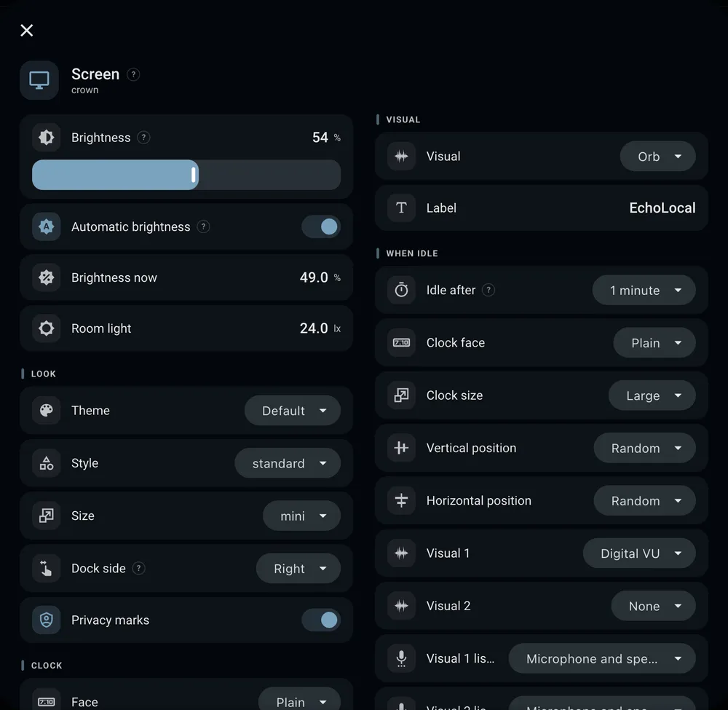
Task: Open the Visual 1 Digital VU dropdown
Action: [639, 553]
